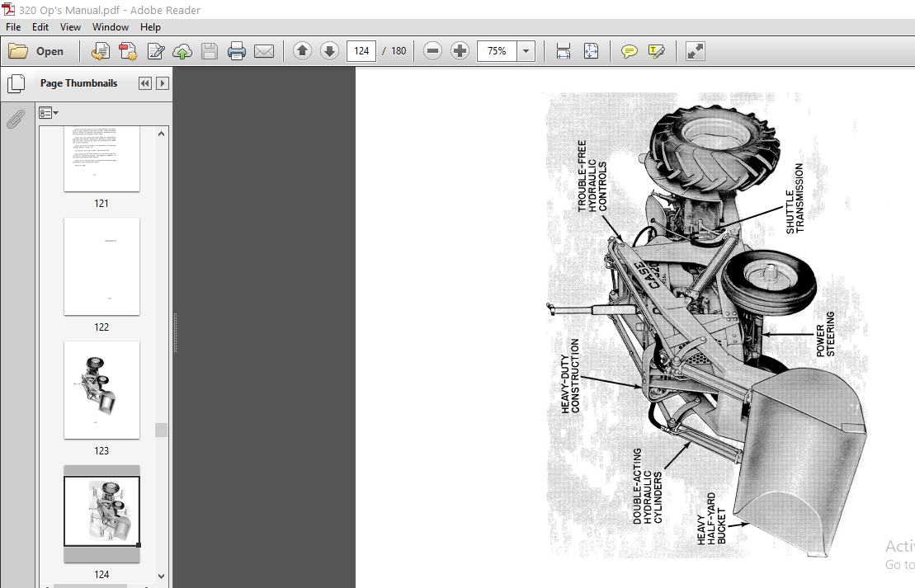
Task: Open the Edit menu
Action: pos(40,27)
